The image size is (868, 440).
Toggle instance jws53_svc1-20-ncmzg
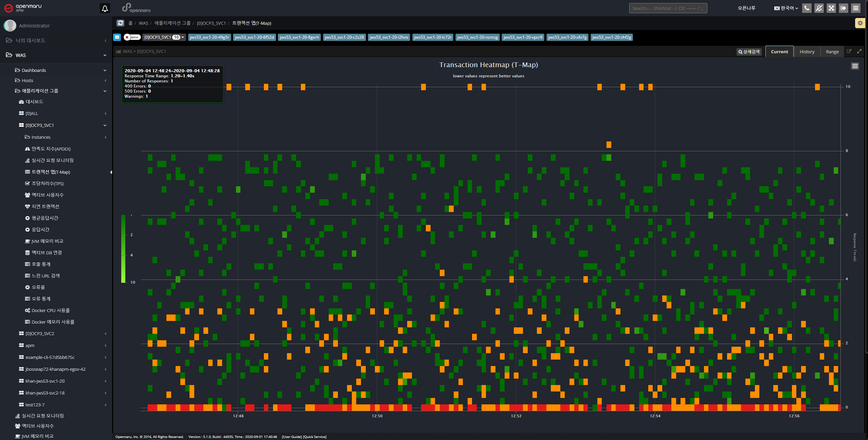click(x=477, y=37)
